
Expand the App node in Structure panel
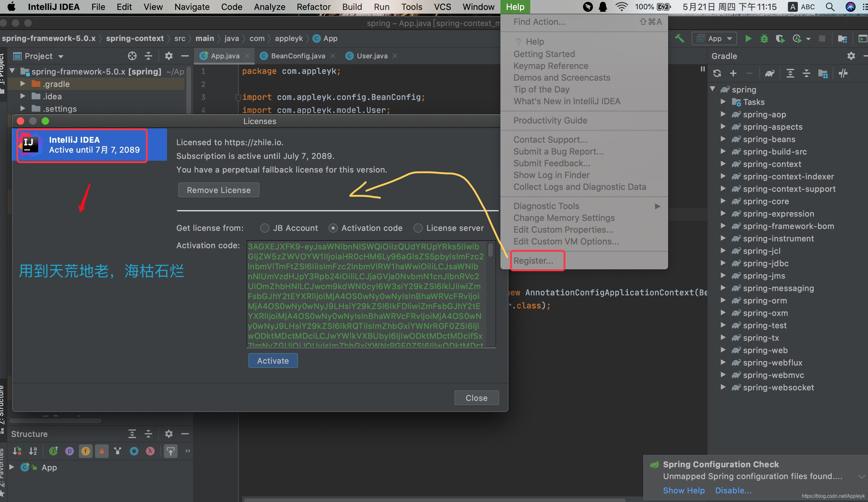pyautogui.click(x=11, y=467)
